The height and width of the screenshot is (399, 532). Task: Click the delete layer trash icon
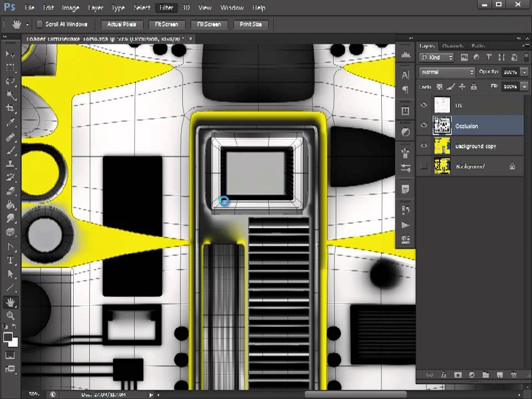point(513,375)
